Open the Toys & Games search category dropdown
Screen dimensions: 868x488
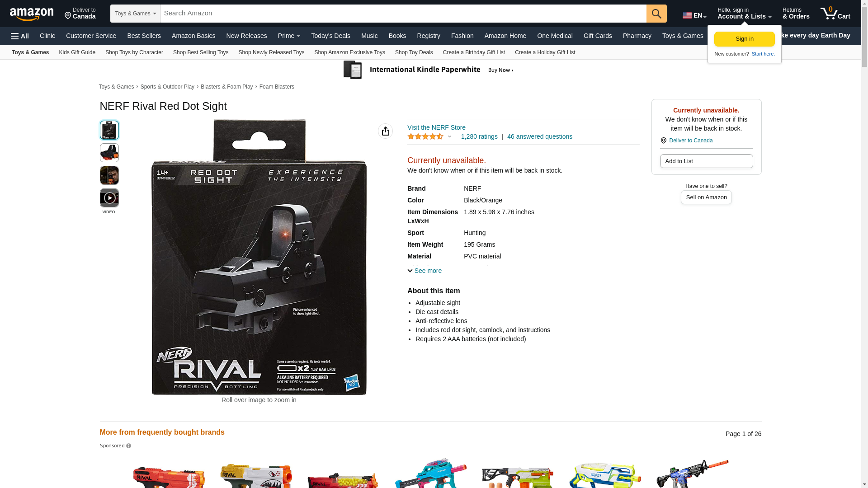coord(135,14)
